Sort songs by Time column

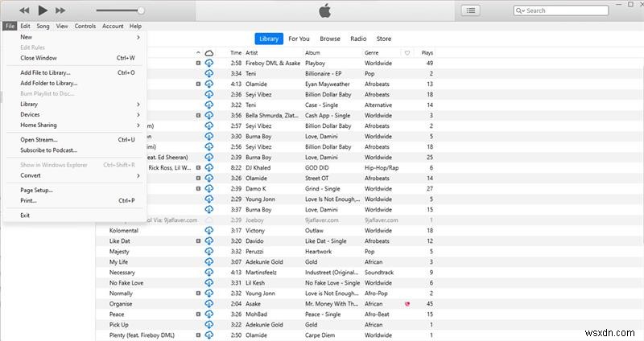(x=236, y=52)
